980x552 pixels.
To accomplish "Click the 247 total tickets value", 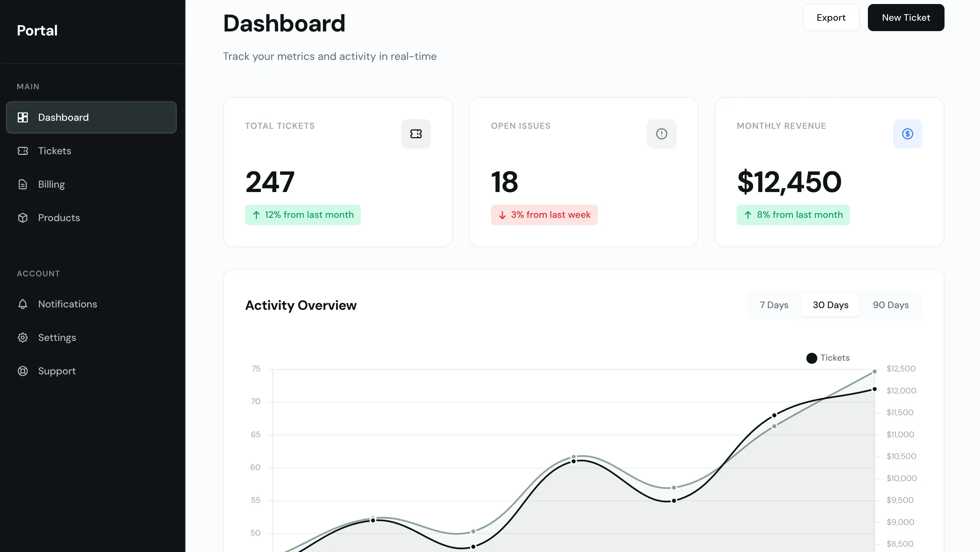I will [x=270, y=182].
